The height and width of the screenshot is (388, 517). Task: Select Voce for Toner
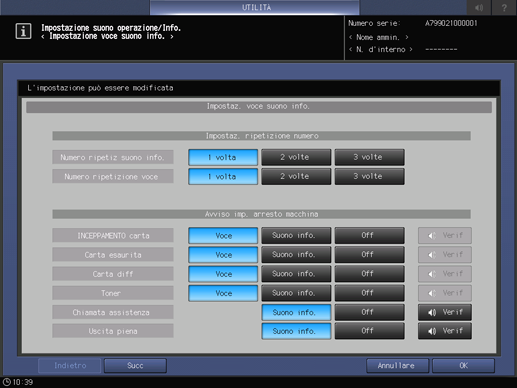[223, 293]
